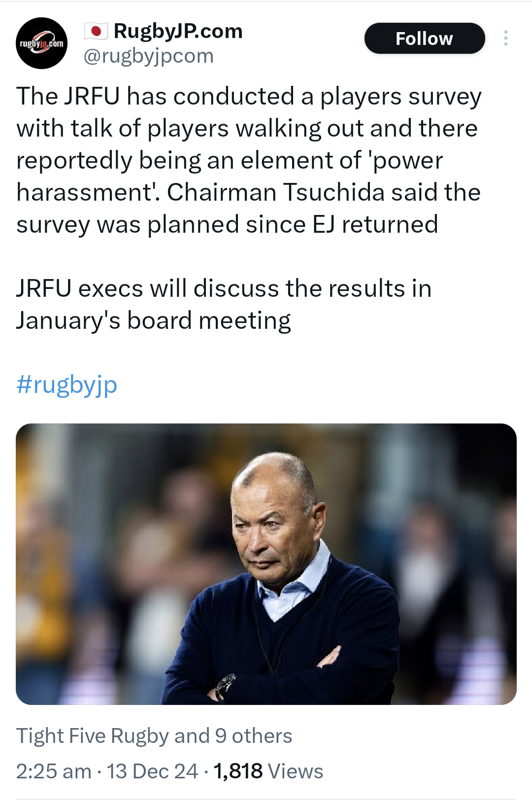Click the 13 Dec 24 date

152,771
